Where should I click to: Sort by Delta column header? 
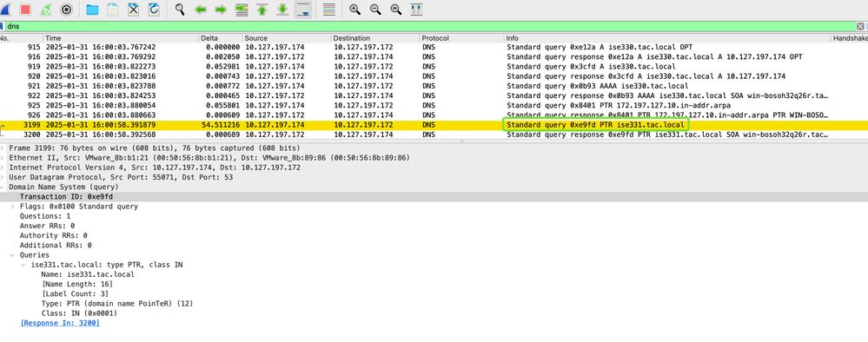pos(221,38)
